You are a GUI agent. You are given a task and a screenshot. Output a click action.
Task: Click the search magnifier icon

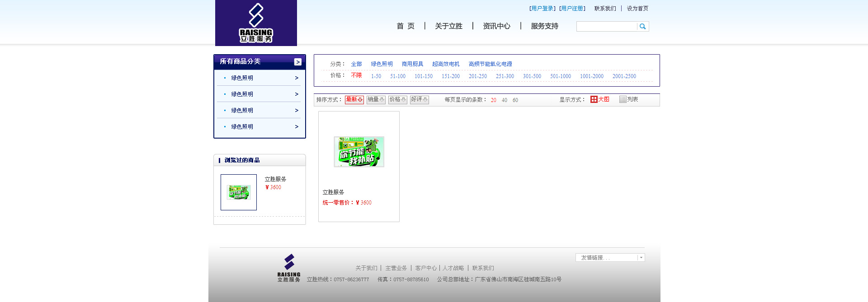642,27
